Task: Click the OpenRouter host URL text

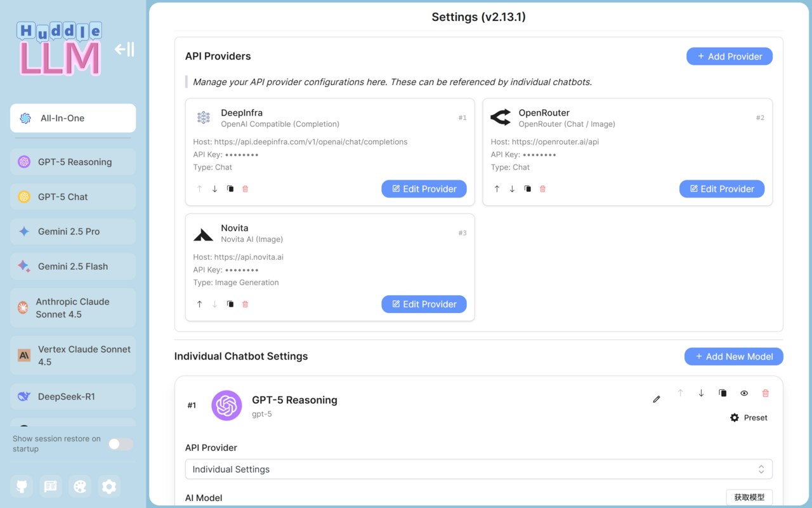Action: (x=555, y=142)
